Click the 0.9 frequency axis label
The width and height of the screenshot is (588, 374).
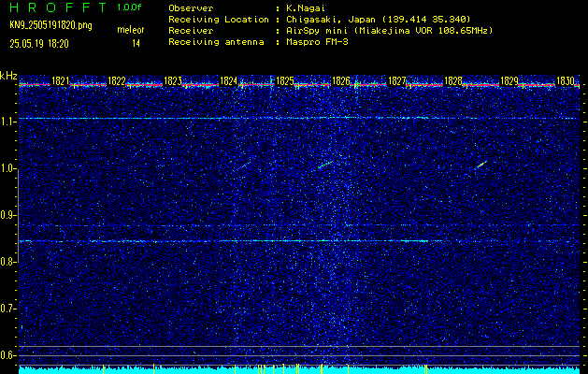click(x=7, y=215)
